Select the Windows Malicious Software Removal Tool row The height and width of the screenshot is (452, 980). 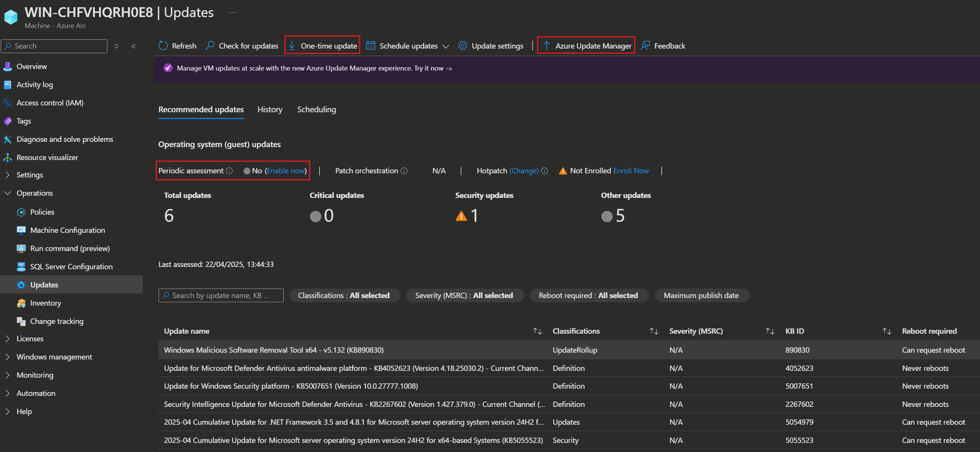[569, 350]
